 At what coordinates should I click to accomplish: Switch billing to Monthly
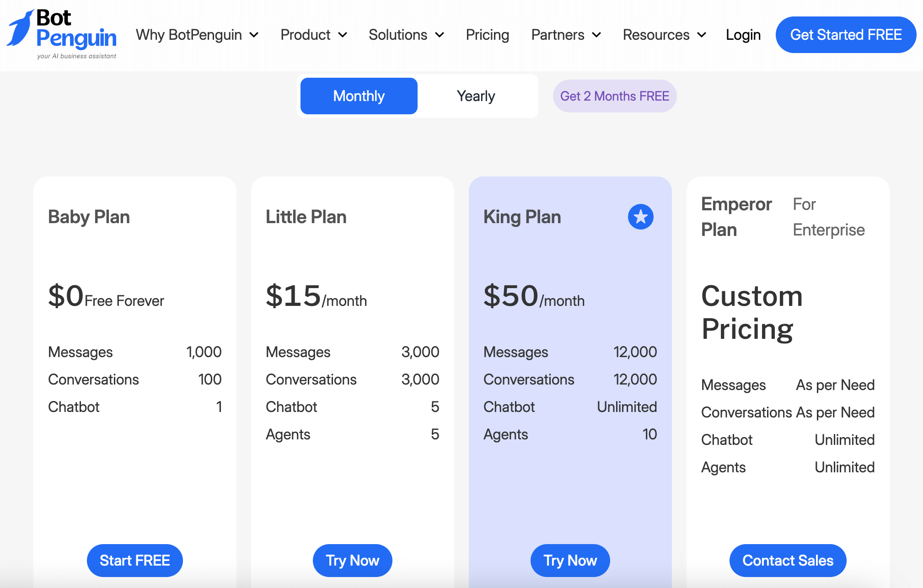(x=359, y=96)
